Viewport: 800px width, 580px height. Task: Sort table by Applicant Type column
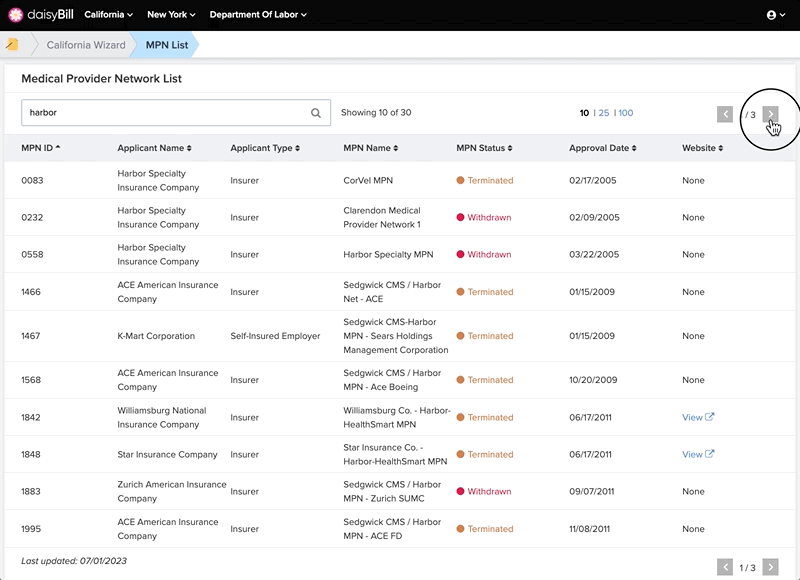point(265,148)
